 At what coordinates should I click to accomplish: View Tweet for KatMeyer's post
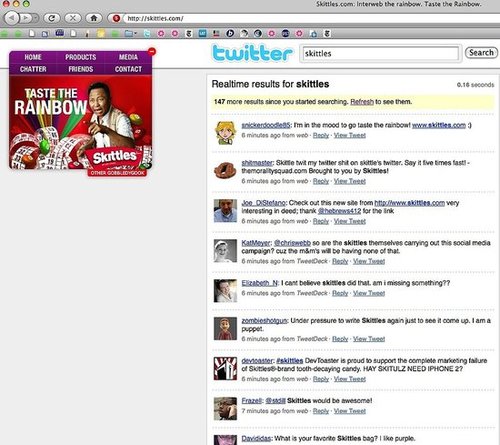tap(369, 261)
